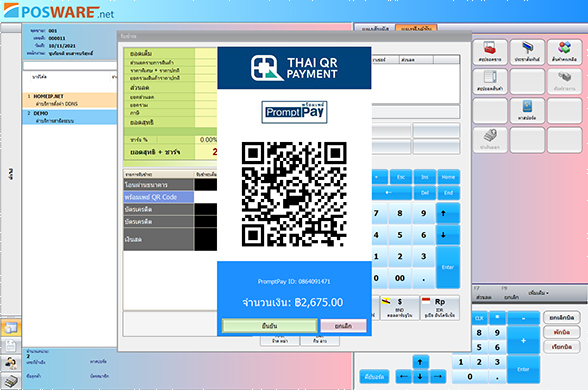The width and height of the screenshot is (588, 390).
Task: Click plus key on main window keypad
Action: pos(523,340)
